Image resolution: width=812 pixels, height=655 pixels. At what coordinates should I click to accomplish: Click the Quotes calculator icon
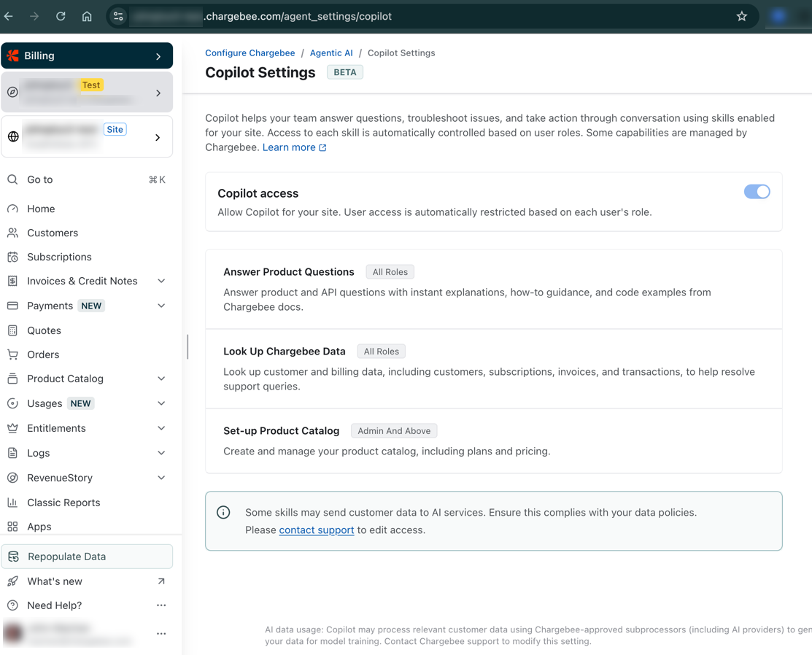[13, 330]
